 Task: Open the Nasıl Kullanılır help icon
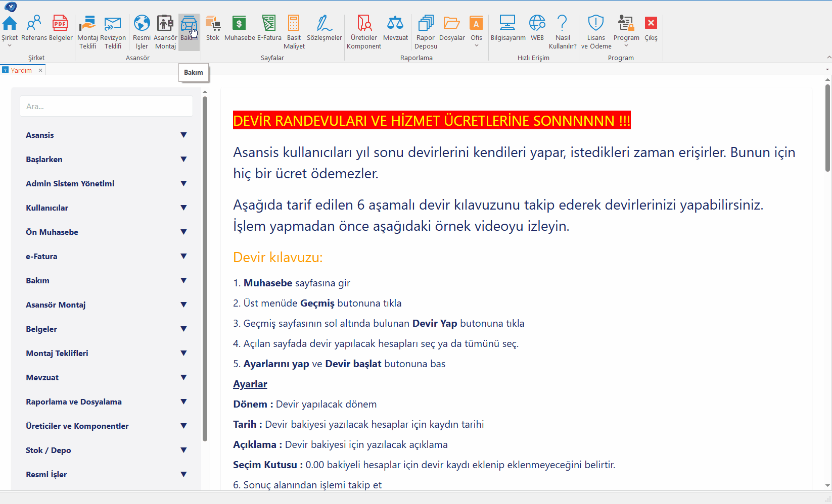point(562,24)
